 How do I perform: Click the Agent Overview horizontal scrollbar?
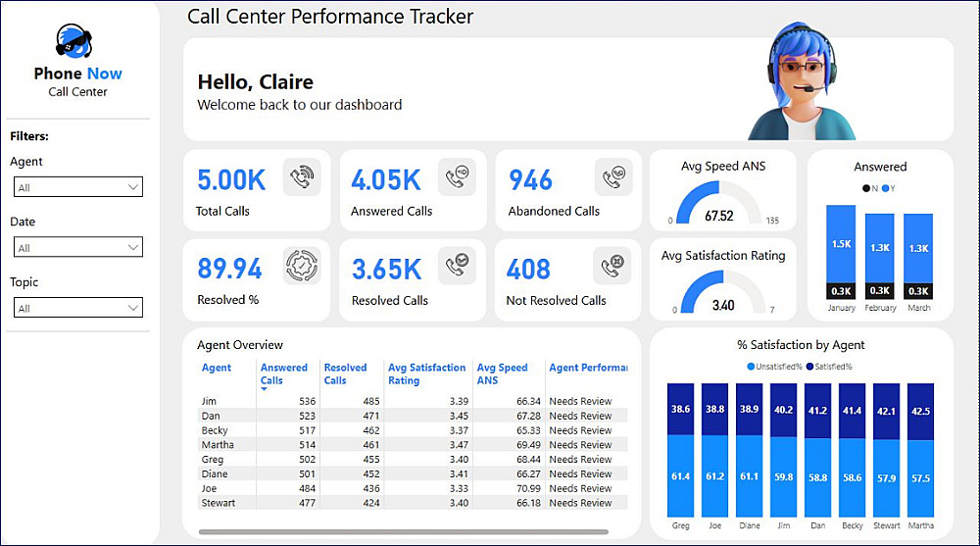pyautogui.click(x=402, y=532)
